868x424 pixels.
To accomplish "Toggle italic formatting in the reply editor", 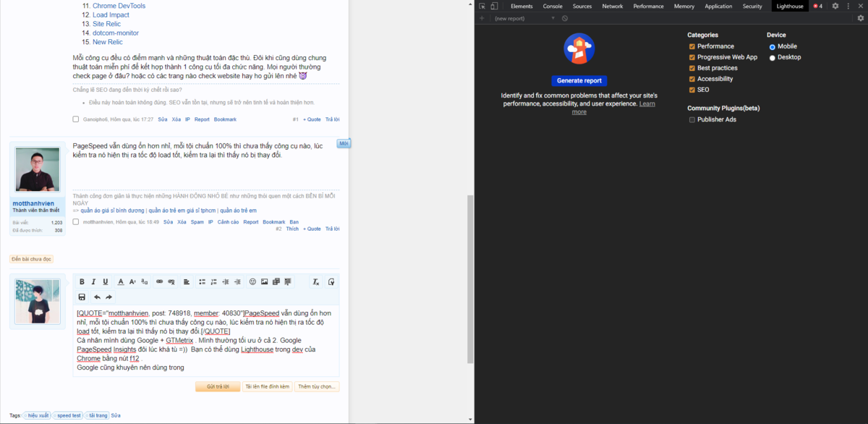I will pyautogui.click(x=93, y=281).
